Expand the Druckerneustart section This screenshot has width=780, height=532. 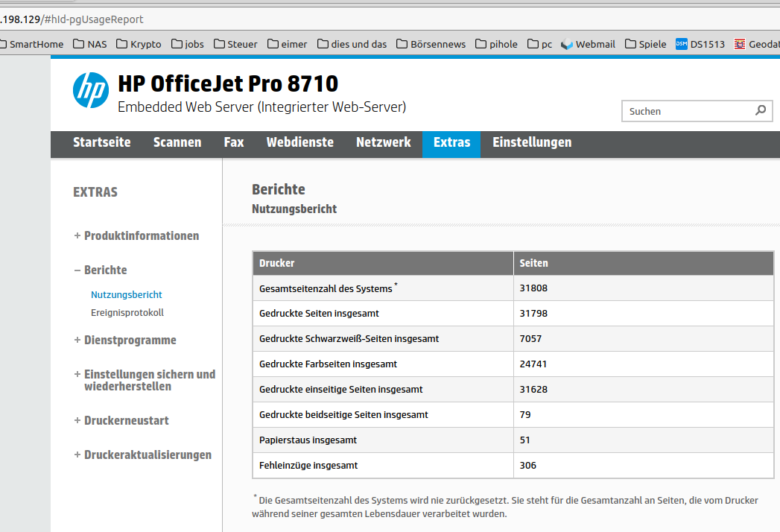(x=121, y=420)
